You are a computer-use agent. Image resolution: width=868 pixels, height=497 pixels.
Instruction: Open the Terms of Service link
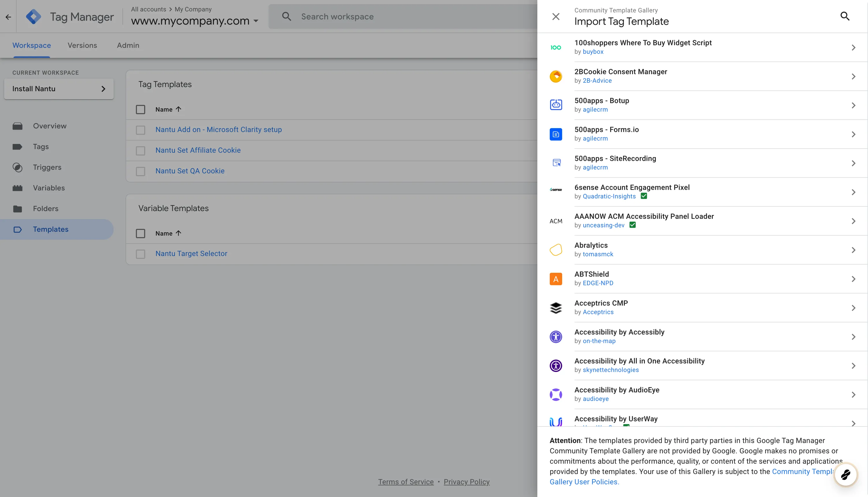coord(406,482)
